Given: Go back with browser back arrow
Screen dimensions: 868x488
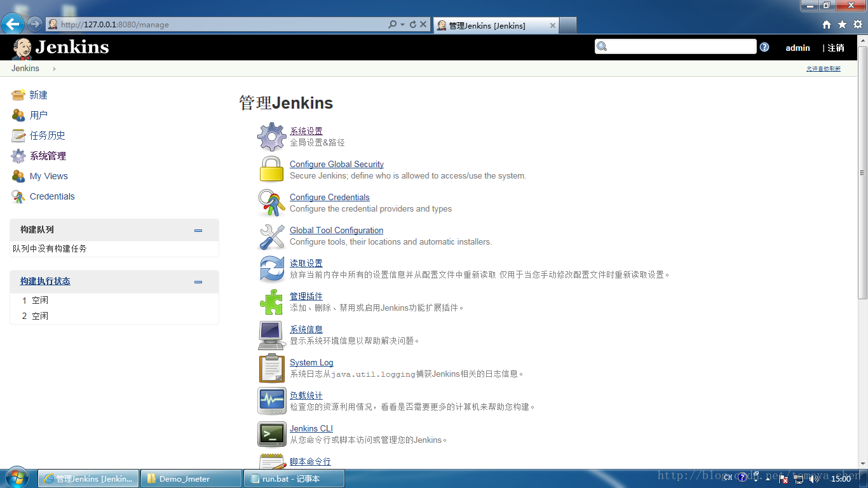Looking at the screenshot, I should tap(13, 24).
